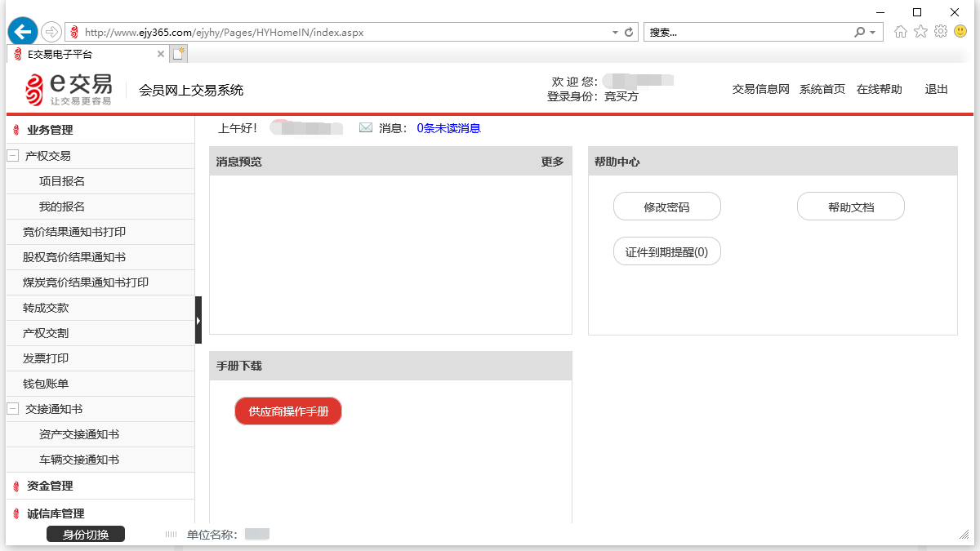The width and height of the screenshot is (980, 551).
Task: Close the E交易电子平台 tab
Action: pyautogui.click(x=160, y=55)
